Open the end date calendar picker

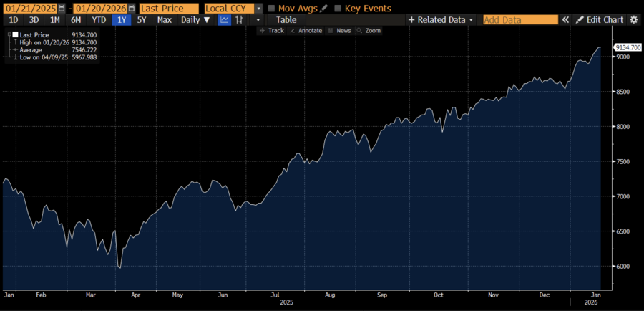(131, 9)
